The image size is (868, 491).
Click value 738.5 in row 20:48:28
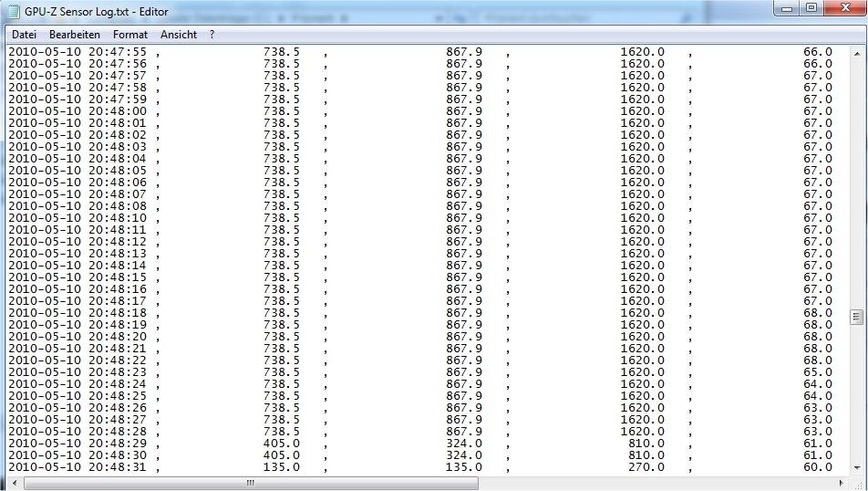[282, 432]
